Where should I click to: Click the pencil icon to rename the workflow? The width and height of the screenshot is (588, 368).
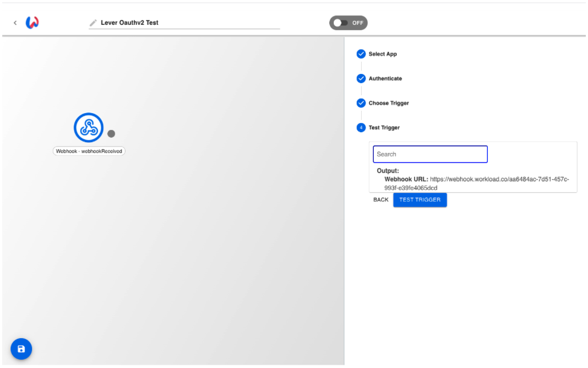[x=91, y=23]
